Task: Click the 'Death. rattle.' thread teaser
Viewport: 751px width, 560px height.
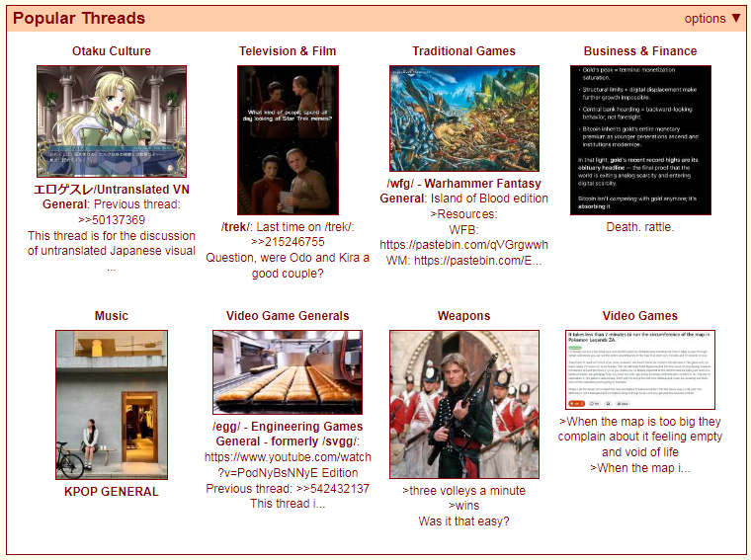Action: [640, 227]
